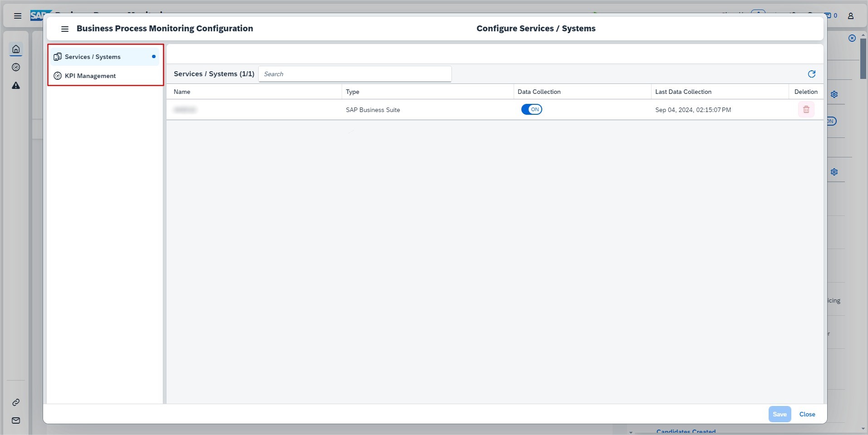Open KPI Management navigation item

pyautogui.click(x=90, y=76)
